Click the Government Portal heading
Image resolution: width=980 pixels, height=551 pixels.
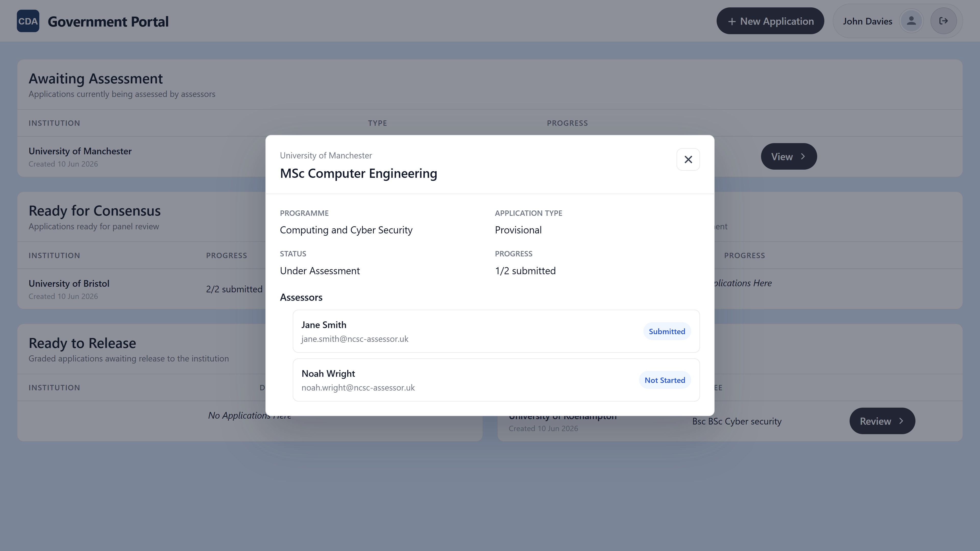(108, 22)
